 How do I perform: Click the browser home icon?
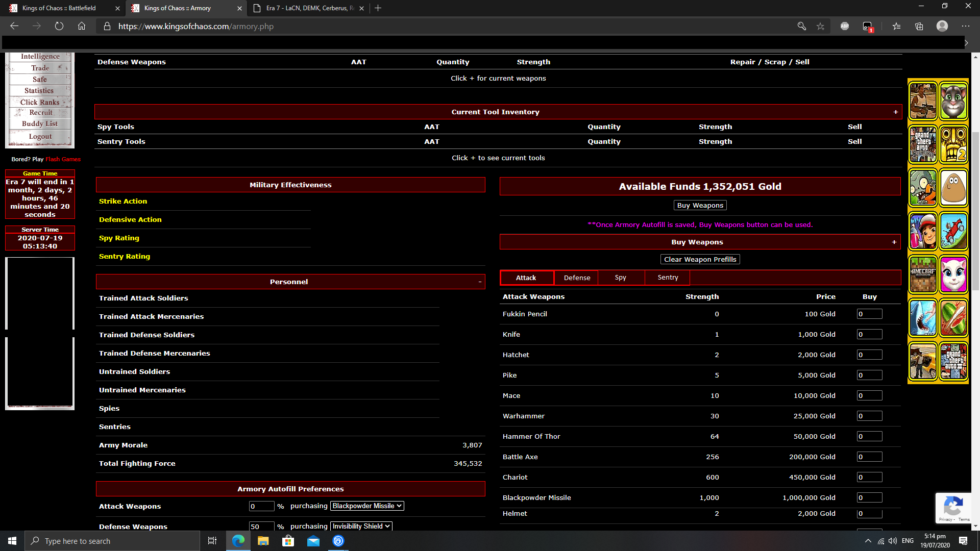[x=82, y=26]
